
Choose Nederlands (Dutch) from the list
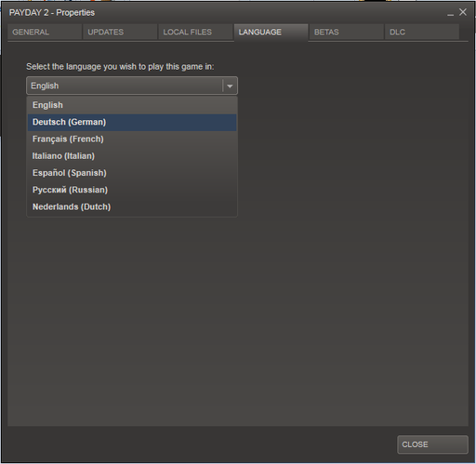(132, 206)
